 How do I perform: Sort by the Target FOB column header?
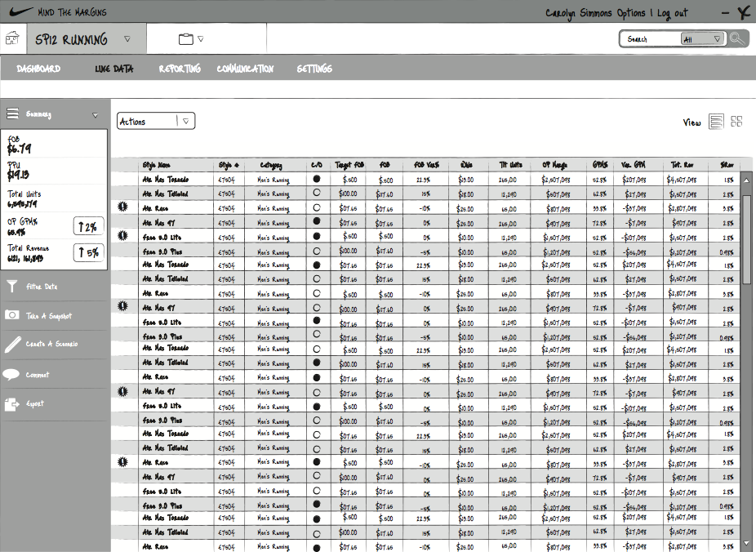coord(349,165)
